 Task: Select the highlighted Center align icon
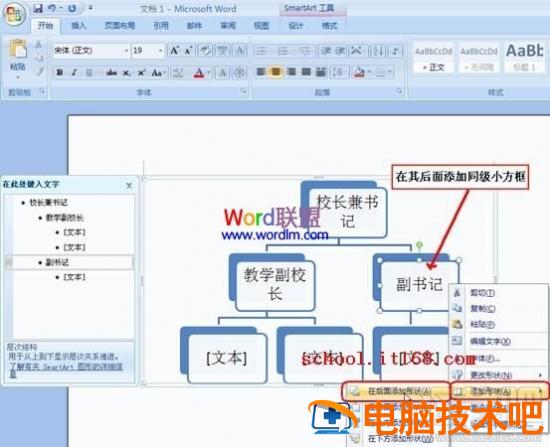click(276, 72)
